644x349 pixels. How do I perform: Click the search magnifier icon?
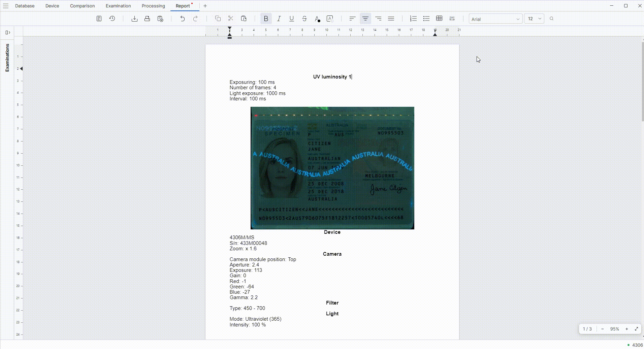tap(551, 19)
